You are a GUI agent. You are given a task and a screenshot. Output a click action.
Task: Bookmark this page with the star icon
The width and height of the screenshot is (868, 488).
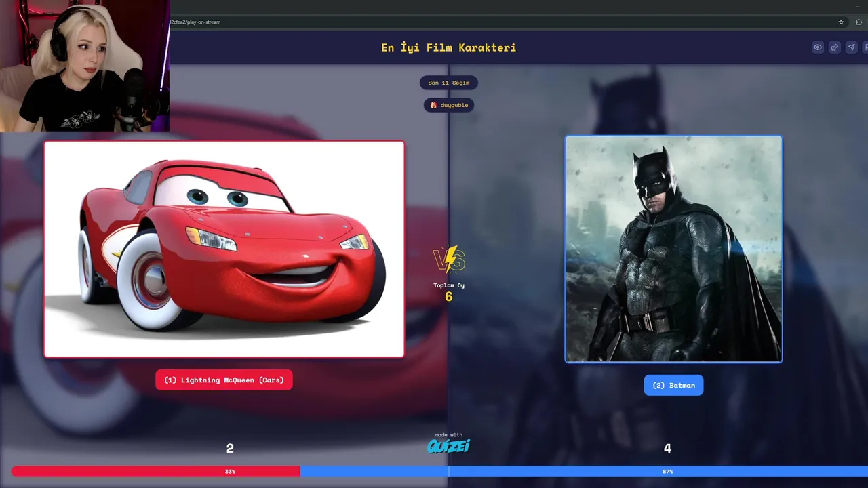click(x=841, y=22)
